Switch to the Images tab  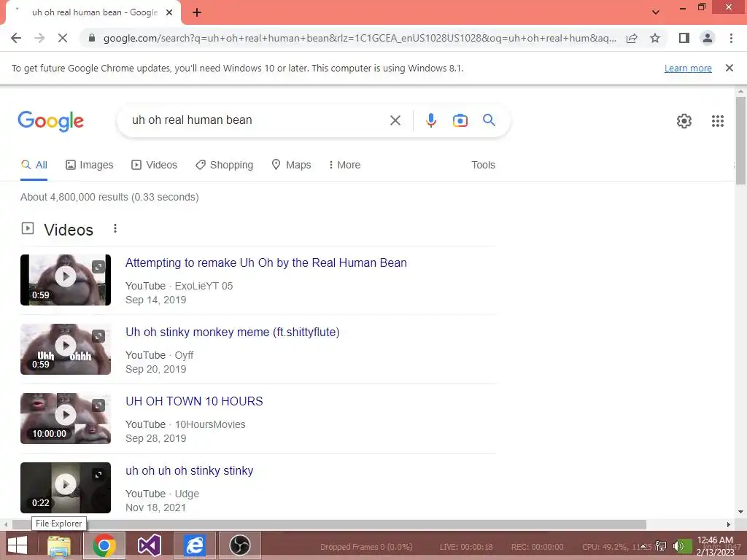90,165
